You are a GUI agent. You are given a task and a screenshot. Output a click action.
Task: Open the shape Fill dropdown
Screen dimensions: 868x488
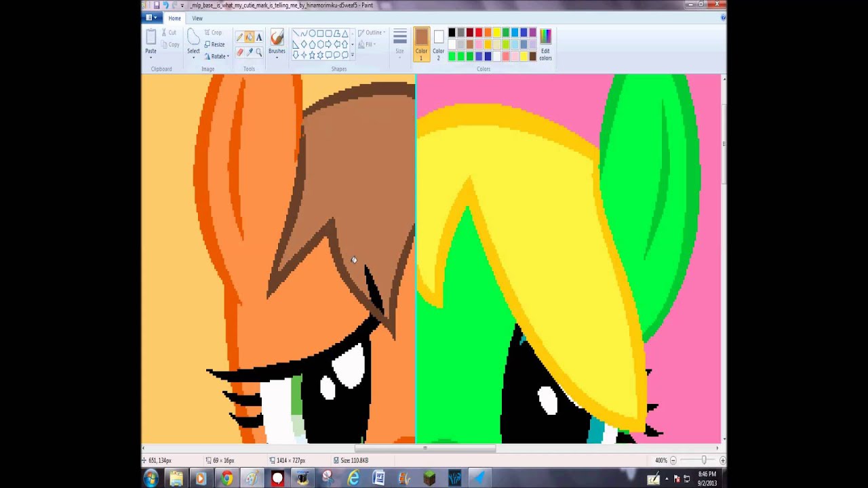click(366, 45)
